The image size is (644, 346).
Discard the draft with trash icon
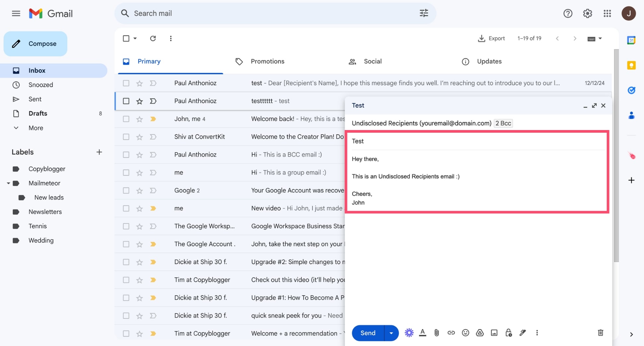(x=601, y=333)
